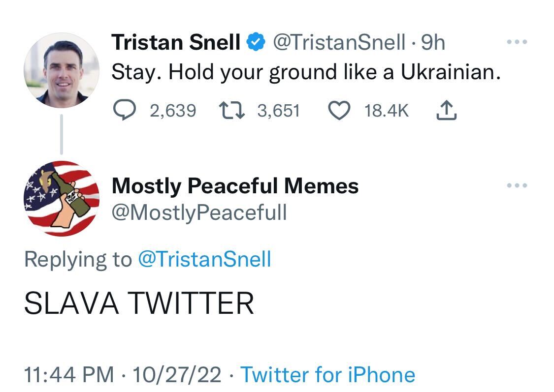Image resolution: width=554 pixels, height=392 pixels.
Task: Click the Tristan Snell display name
Action: click(176, 43)
